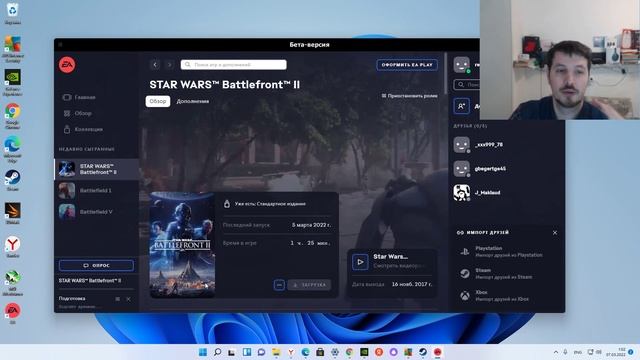This screenshot has height=360, width=640.
Task: Open the Windows Start menu
Action: (x=203, y=352)
